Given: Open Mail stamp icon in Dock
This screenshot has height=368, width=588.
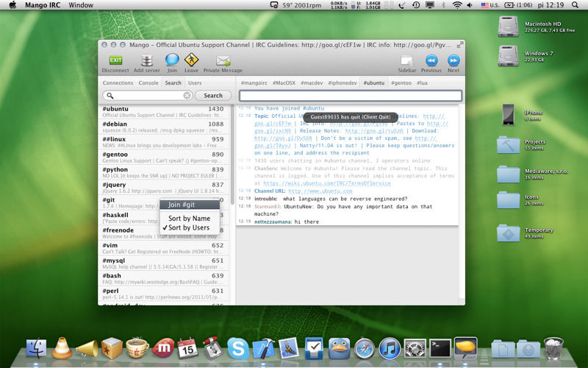Looking at the screenshot, I should (x=288, y=348).
